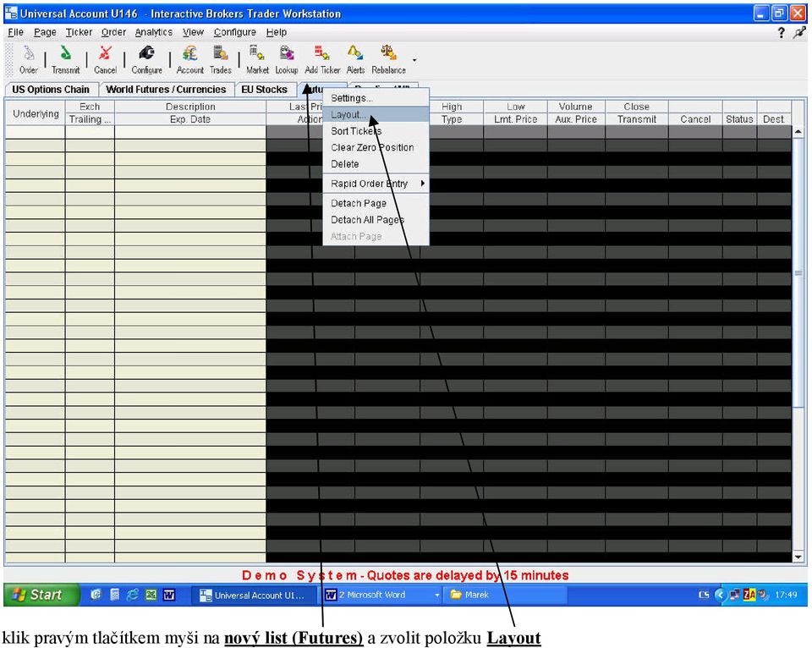Click the Exp. Date column header
The width and height of the screenshot is (812, 648).
(190, 119)
